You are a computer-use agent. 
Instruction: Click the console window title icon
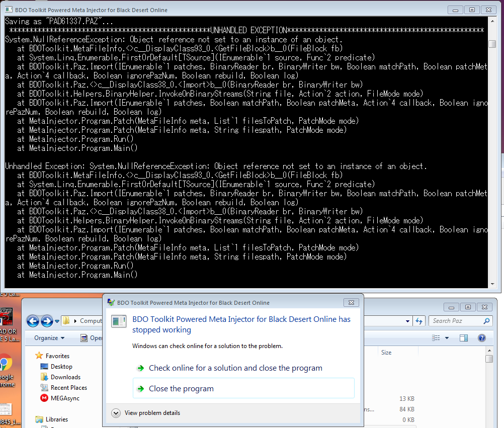(9, 10)
